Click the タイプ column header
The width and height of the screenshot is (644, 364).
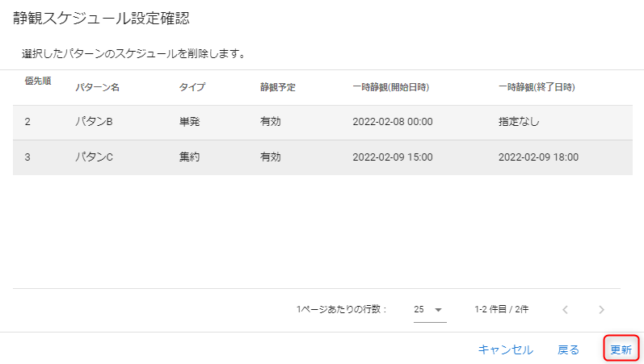click(192, 87)
